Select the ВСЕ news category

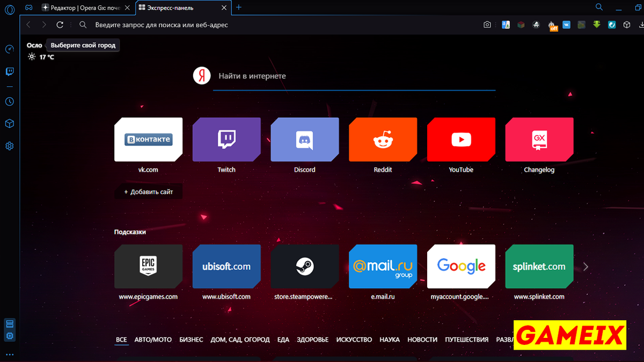(121, 340)
